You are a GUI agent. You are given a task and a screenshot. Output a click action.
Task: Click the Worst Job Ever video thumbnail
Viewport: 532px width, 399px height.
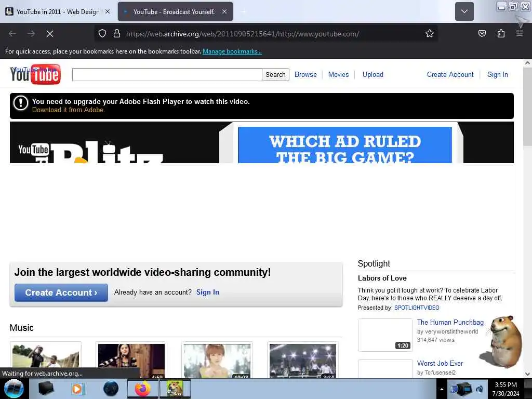tap(385, 369)
